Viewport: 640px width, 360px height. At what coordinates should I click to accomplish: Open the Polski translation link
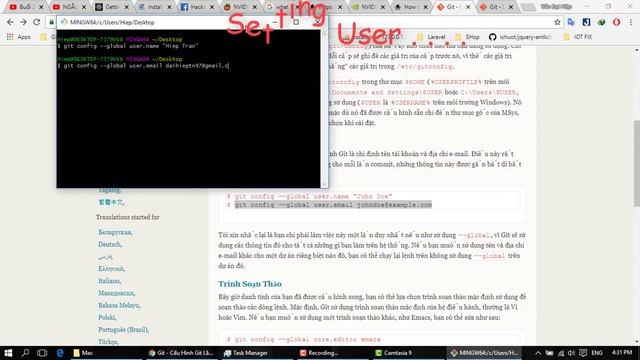pos(107,317)
